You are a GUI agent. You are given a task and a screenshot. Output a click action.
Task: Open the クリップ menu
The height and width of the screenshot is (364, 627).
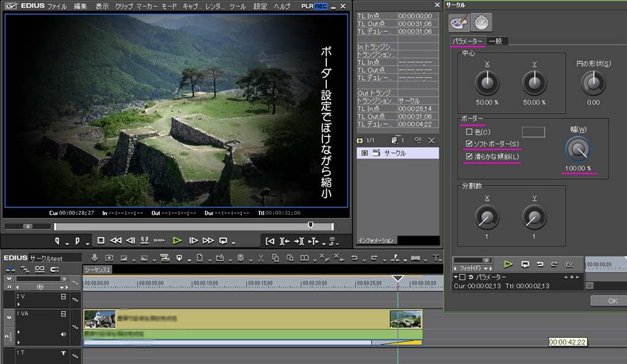click(x=124, y=6)
